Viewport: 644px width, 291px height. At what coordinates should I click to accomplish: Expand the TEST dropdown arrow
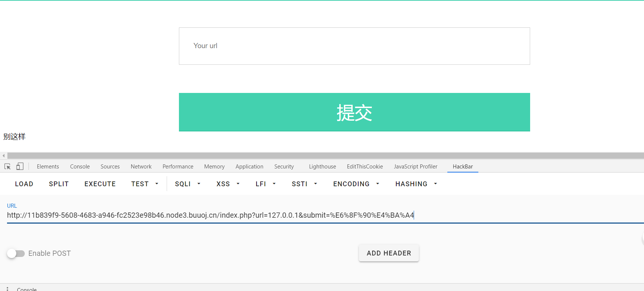(157, 184)
